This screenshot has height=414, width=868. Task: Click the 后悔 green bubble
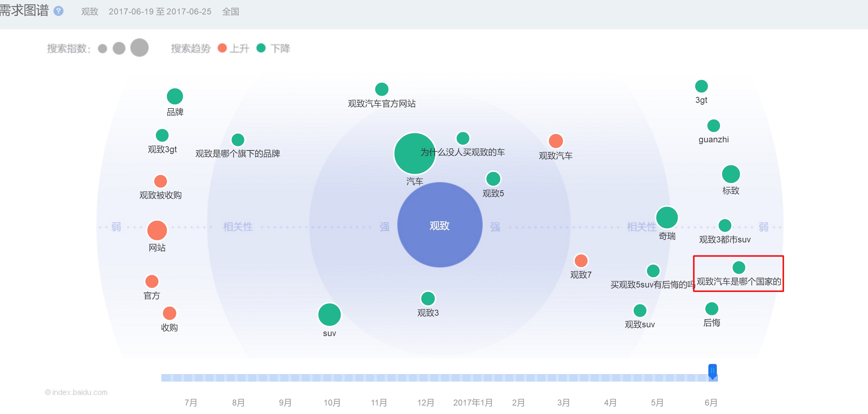(x=712, y=309)
